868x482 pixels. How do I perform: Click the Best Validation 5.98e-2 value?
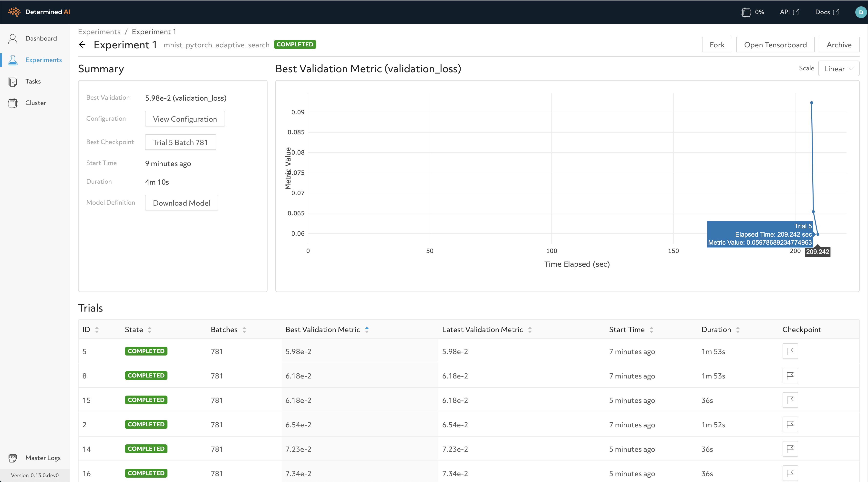186,98
